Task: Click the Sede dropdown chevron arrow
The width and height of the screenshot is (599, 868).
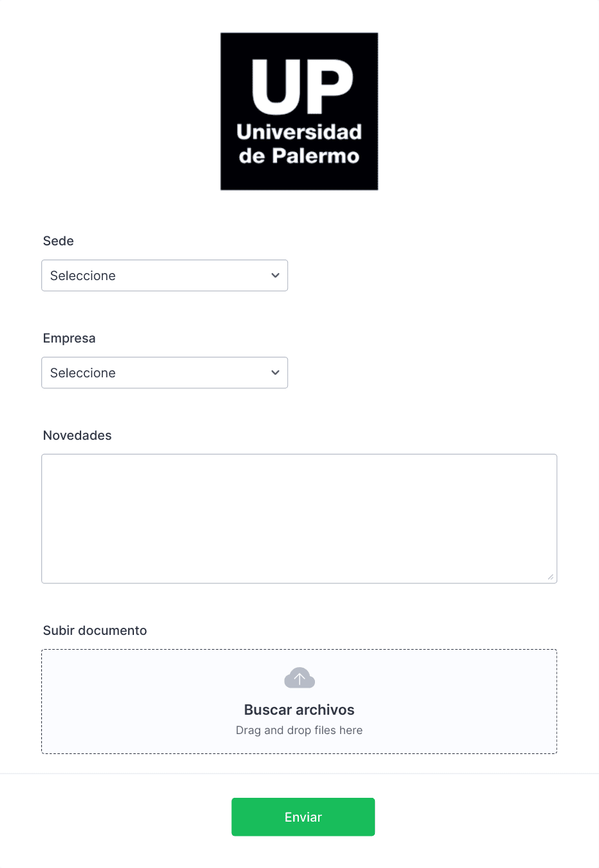Action: tap(275, 276)
